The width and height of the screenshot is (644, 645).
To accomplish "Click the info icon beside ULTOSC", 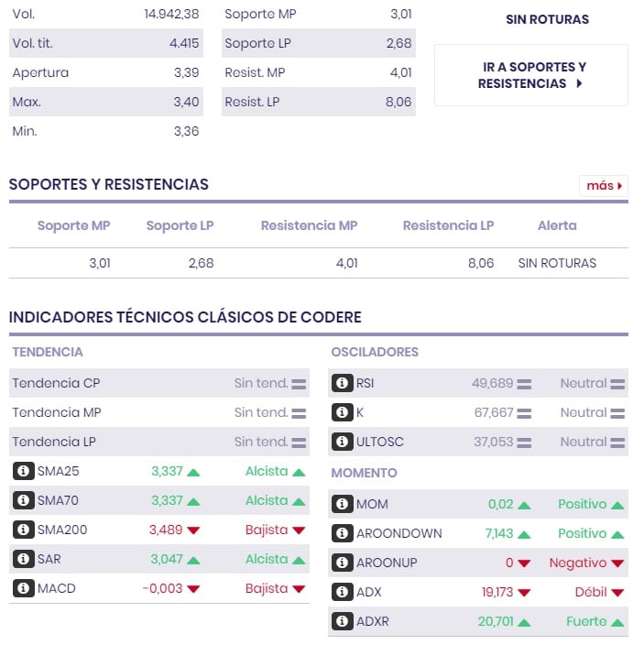I will tap(343, 442).
